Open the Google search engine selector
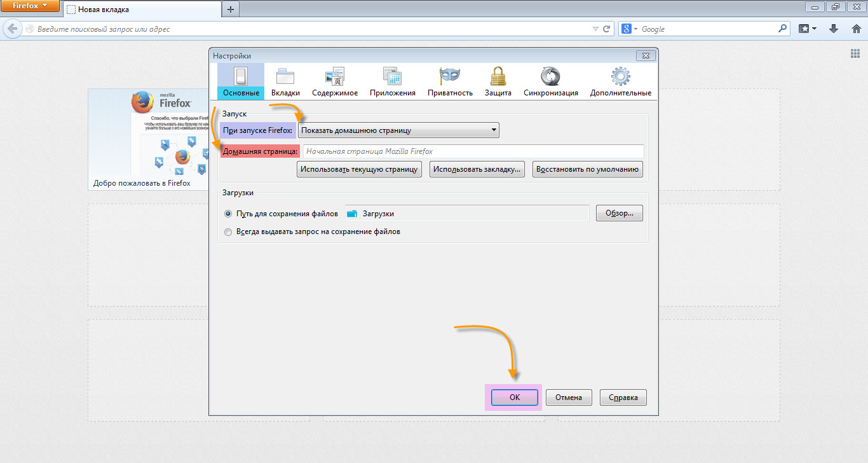The width and height of the screenshot is (868, 463). (630, 29)
